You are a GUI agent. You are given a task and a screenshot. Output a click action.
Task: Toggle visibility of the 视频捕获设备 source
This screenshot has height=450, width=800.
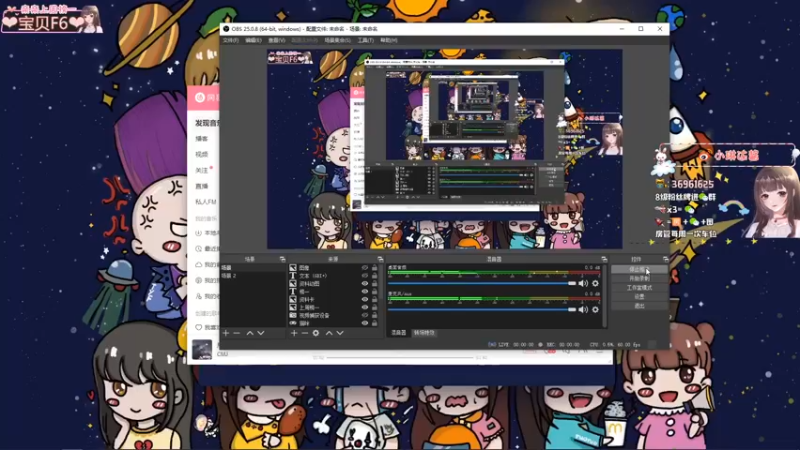click(365, 315)
